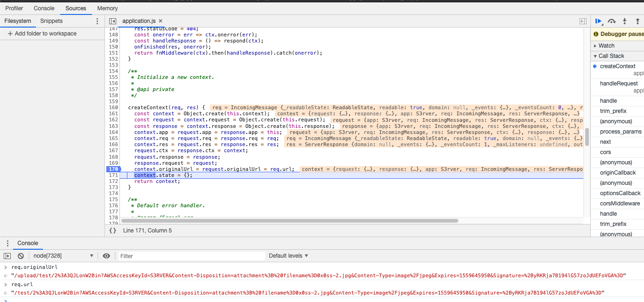Image resolution: width=644 pixels, height=302 pixels.
Task: Clear the console output
Action: pos(20,256)
